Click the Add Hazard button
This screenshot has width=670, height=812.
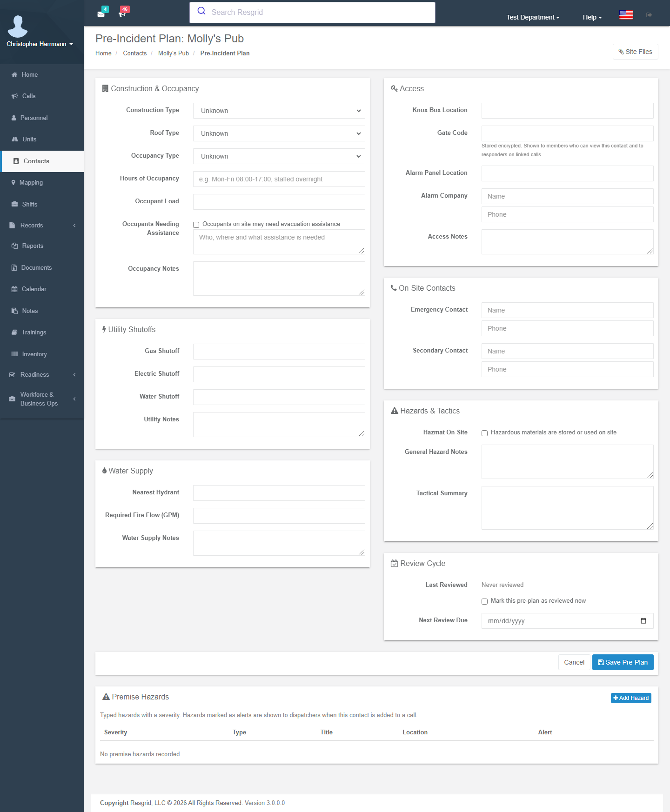point(631,698)
